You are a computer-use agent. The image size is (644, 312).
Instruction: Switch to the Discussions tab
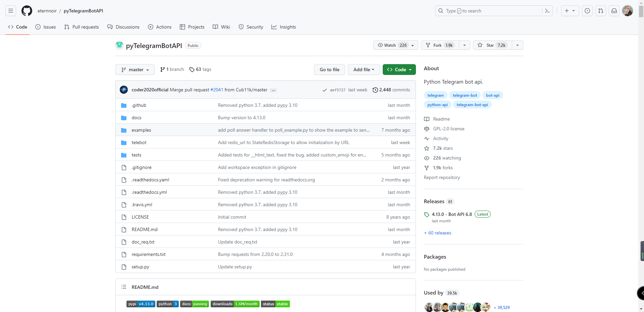[x=123, y=27]
